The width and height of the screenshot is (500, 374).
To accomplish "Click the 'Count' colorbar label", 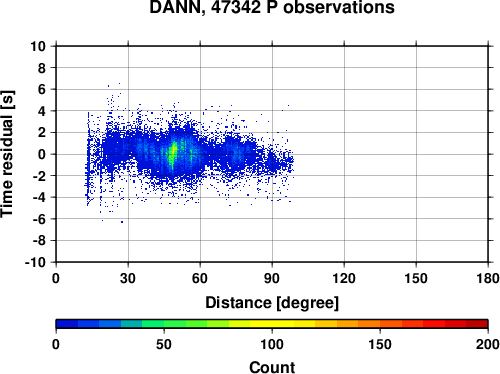I will [x=272, y=367].
